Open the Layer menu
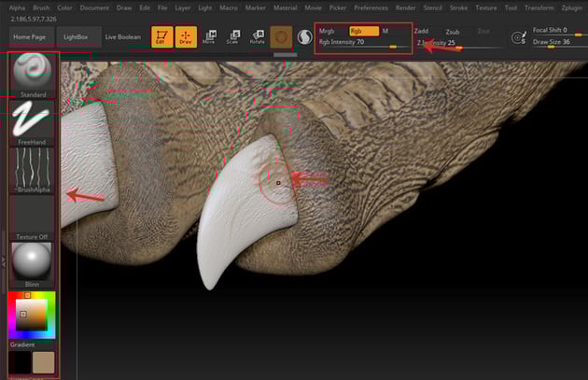 coord(182,7)
